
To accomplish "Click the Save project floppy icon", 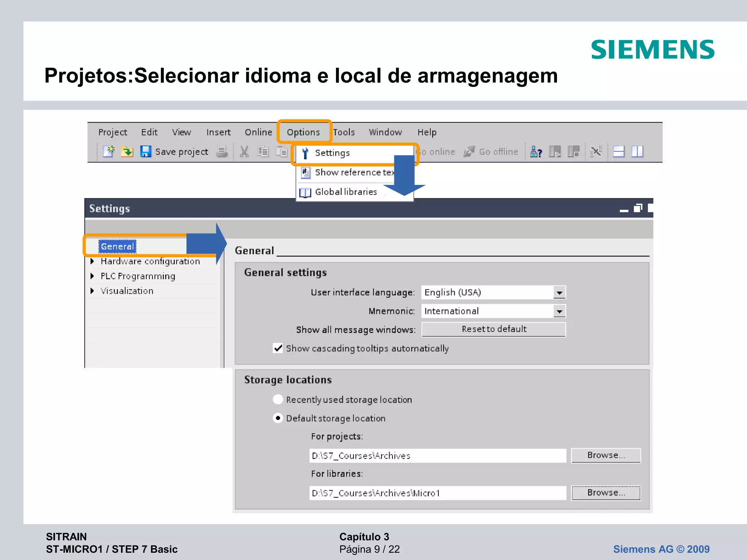I will pos(146,151).
